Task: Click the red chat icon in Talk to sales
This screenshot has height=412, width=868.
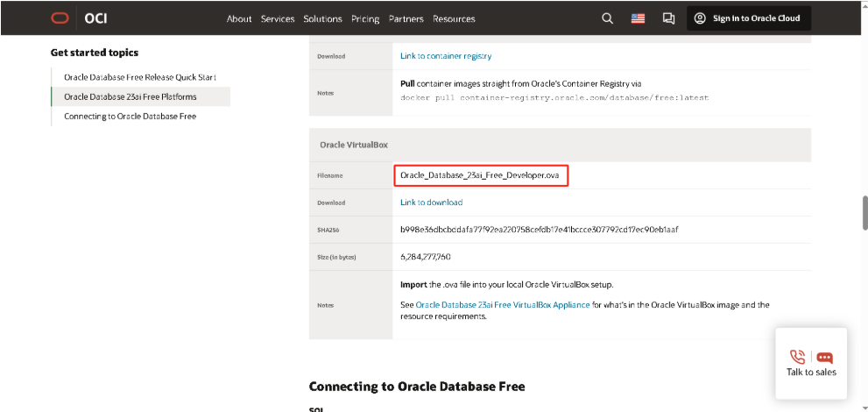Action: tap(824, 357)
